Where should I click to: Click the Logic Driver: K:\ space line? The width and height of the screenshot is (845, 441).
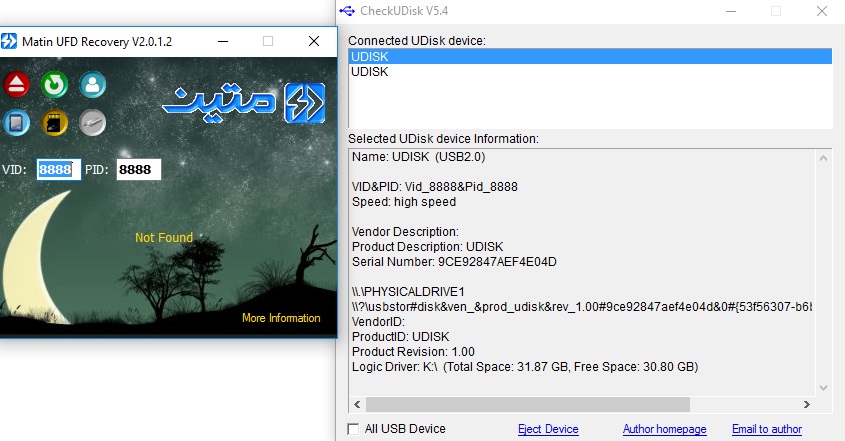point(525,367)
